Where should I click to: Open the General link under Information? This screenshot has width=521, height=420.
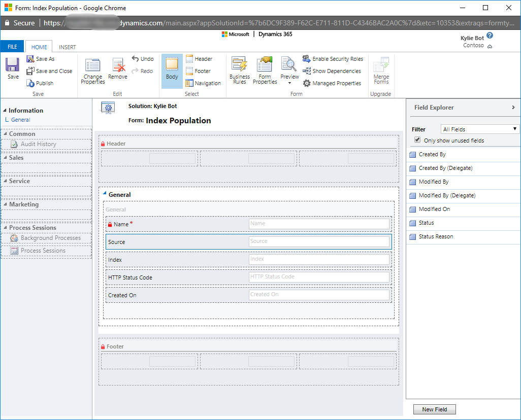click(20, 120)
